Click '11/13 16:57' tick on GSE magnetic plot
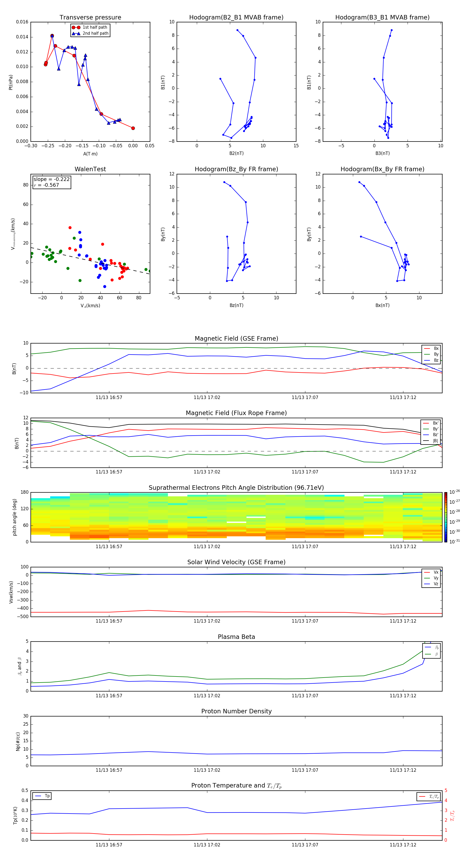The image size is (473, 868). [x=109, y=398]
